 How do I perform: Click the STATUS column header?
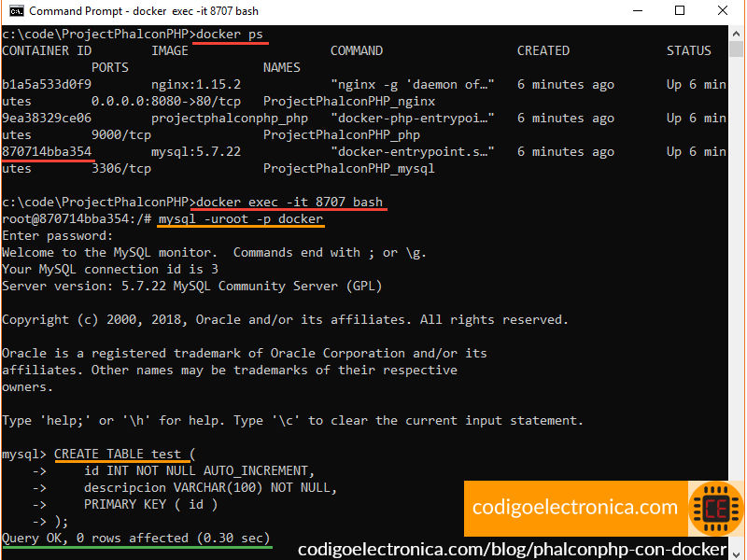688,51
